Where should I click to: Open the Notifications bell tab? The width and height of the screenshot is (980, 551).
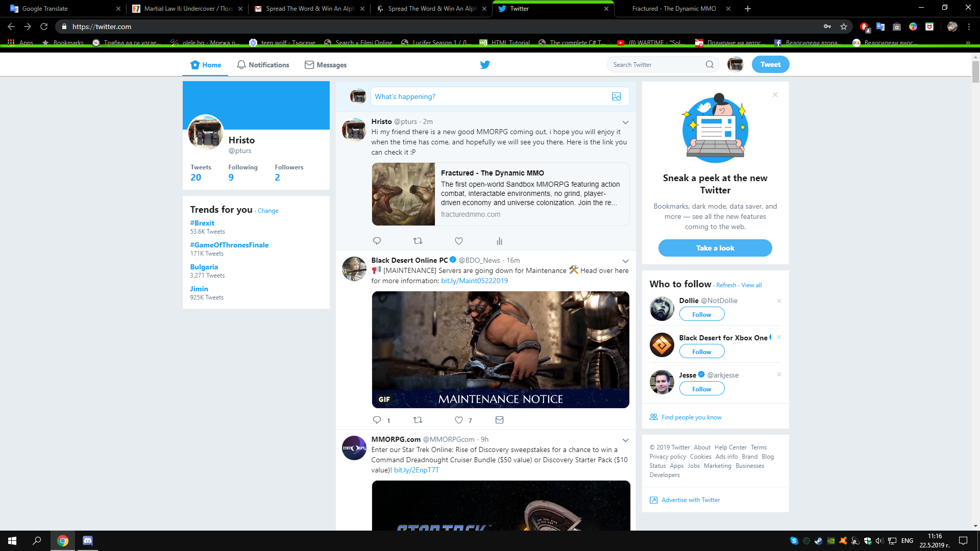pos(263,65)
